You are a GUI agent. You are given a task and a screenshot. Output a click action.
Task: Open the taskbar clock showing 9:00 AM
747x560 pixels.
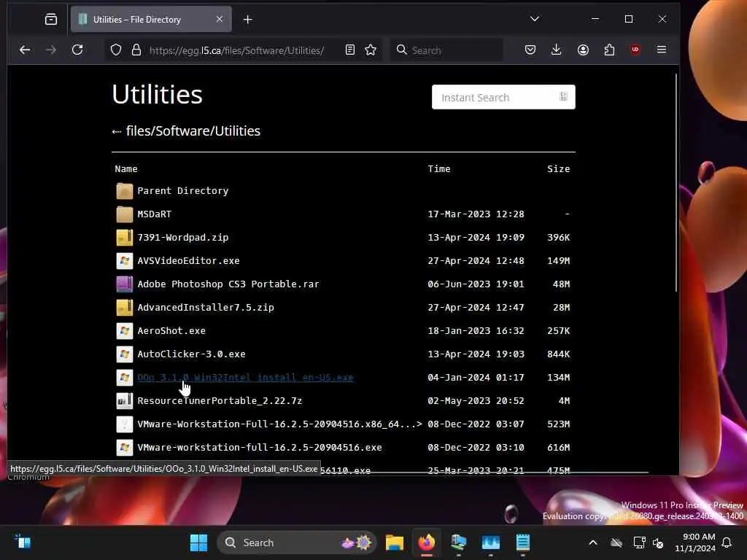[695, 542]
